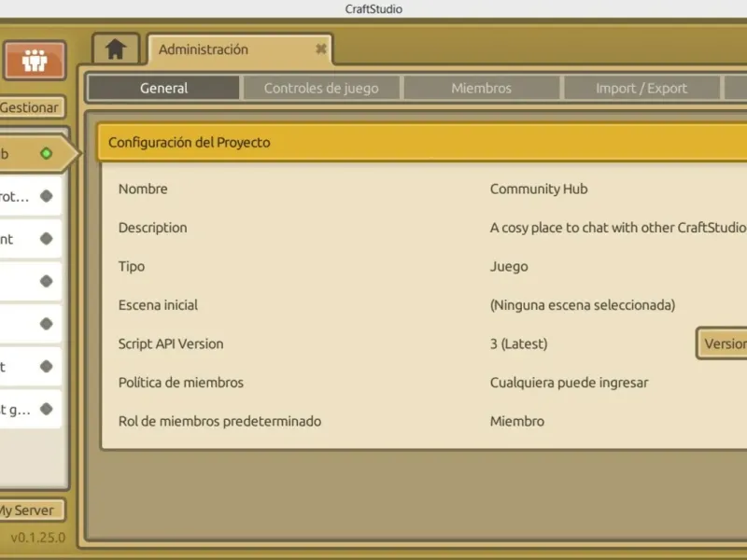Open the home tab icon
This screenshot has height=560, width=747.
116,49
